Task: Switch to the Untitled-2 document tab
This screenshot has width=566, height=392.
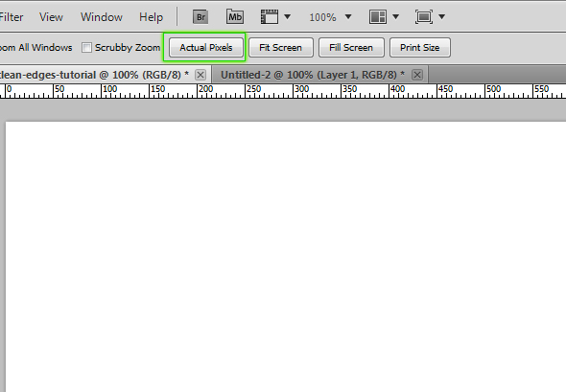Action: (313, 75)
